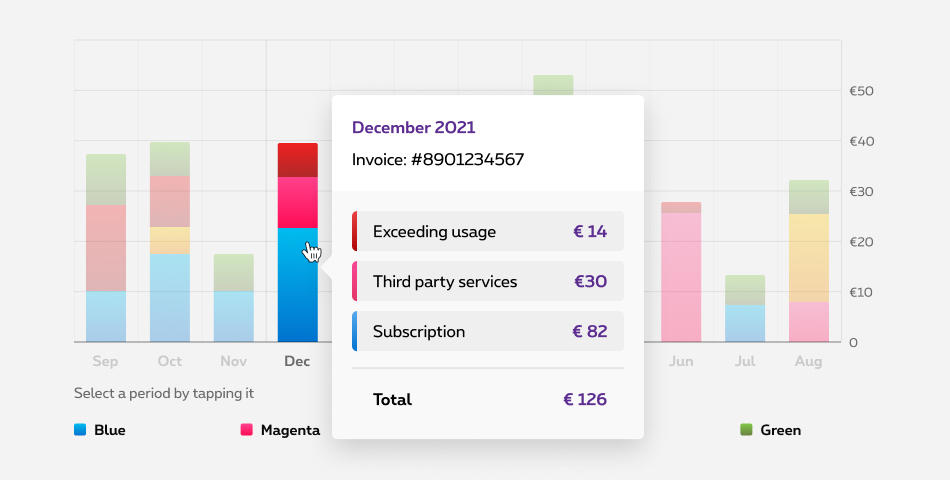
Task: Open the Exceeding usage row
Action: 488,231
